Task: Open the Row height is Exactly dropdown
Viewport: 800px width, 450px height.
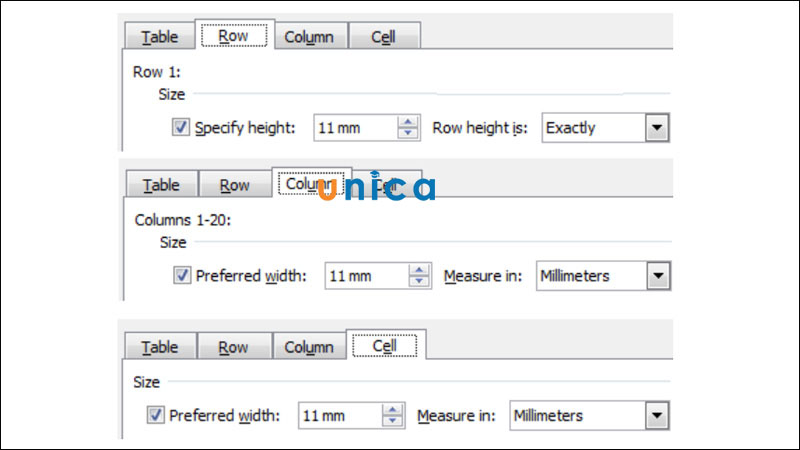Action: click(x=656, y=128)
